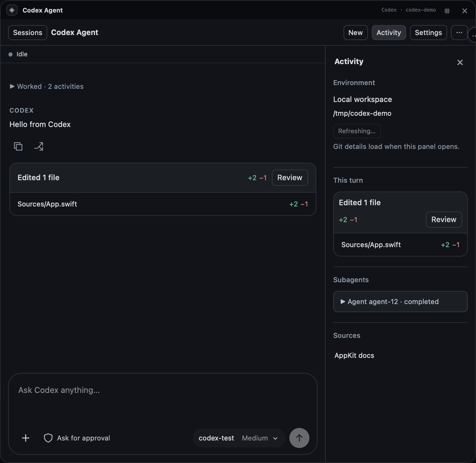Click the Codex · codex-demo title bar label

pos(408,10)
